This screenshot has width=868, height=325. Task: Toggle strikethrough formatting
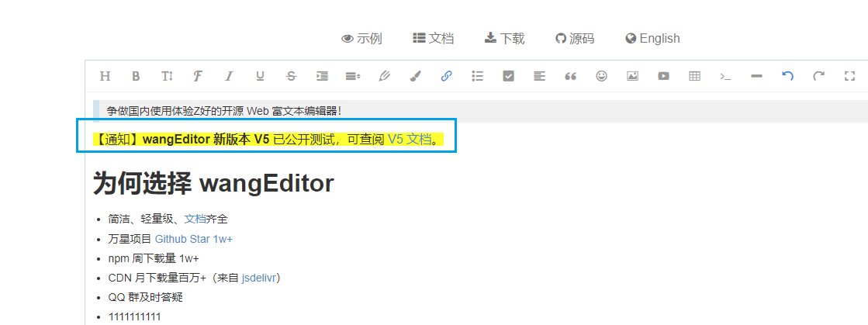[291, 77]
